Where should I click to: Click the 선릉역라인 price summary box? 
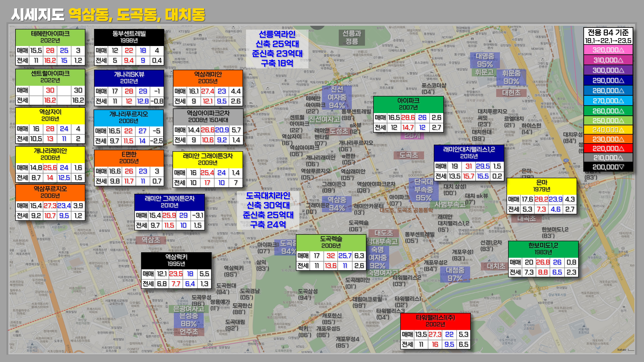(277, 49)
